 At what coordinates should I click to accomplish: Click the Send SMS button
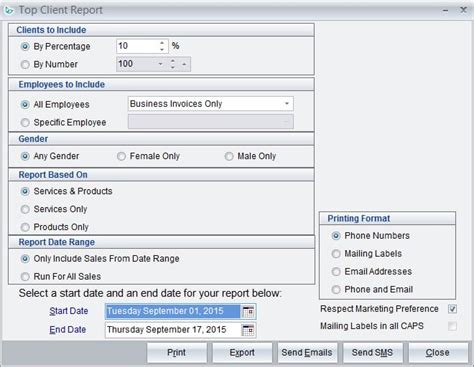click(373, 353)
